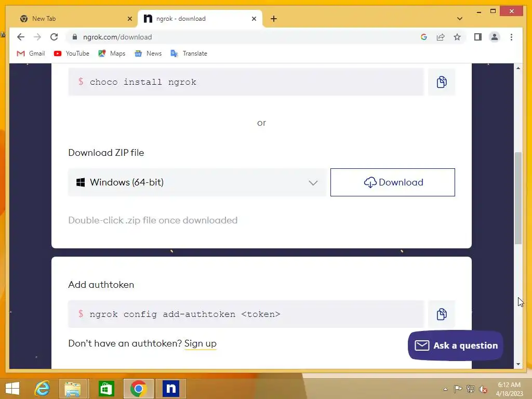Share this page using the share icon
Image resolution: width=532 pixels, height=399 pixels.
pos(441,37)
